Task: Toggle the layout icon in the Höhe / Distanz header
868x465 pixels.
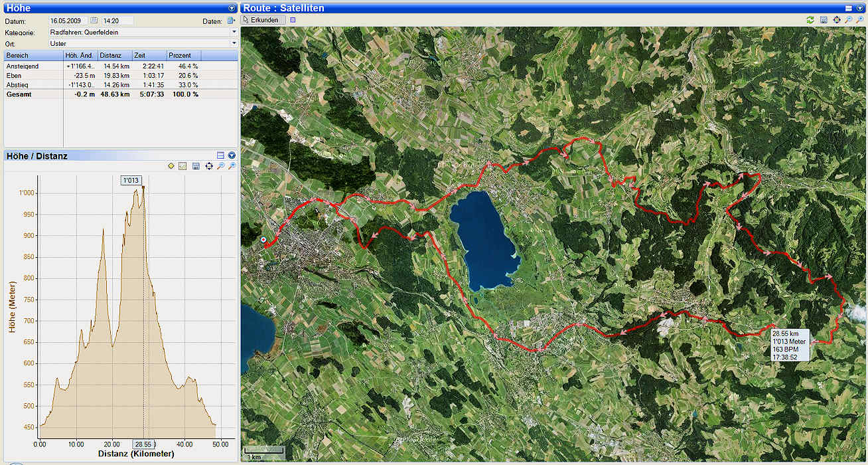Action: point(221,155)
